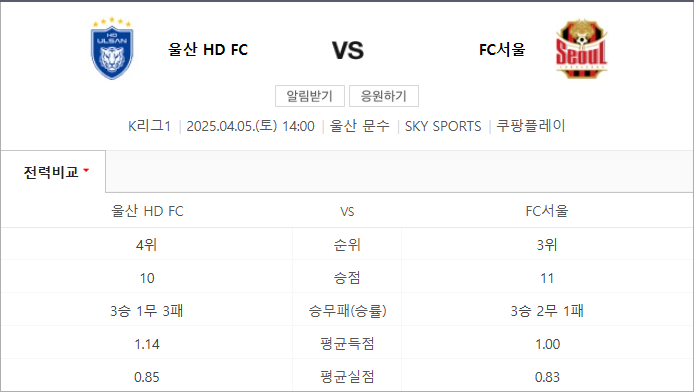Viewport: 694px width, 392px height.
Task: Click the 평균실점 row label
Action: pyautogui.click(x=347, y=377)
